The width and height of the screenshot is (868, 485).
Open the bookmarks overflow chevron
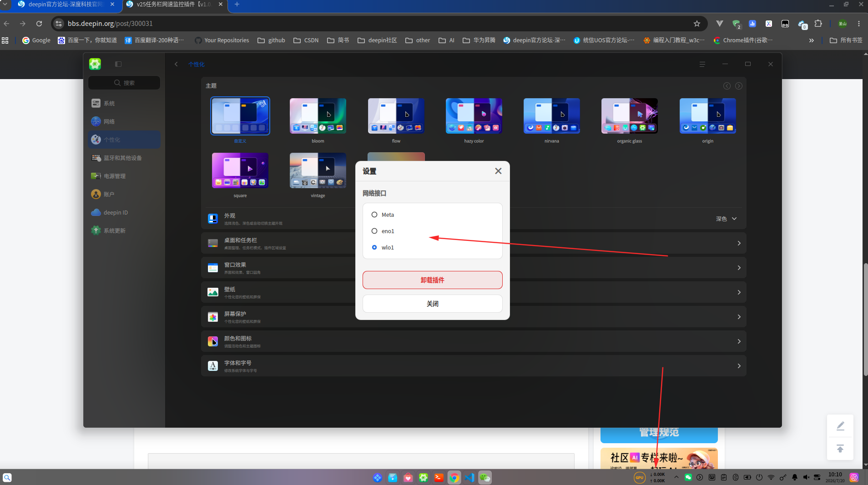811,40
